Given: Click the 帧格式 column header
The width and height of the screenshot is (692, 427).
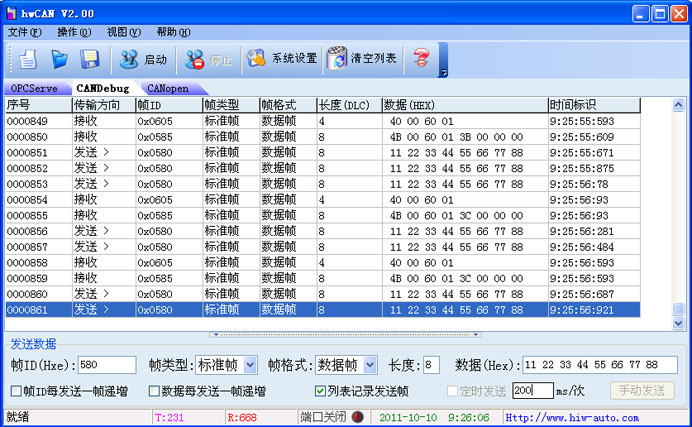Looking at the screenshot, I should (288, 105).
